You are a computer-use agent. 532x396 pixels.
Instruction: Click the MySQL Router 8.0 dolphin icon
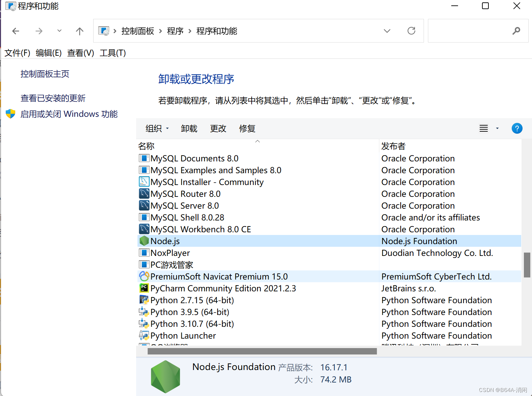144,194
